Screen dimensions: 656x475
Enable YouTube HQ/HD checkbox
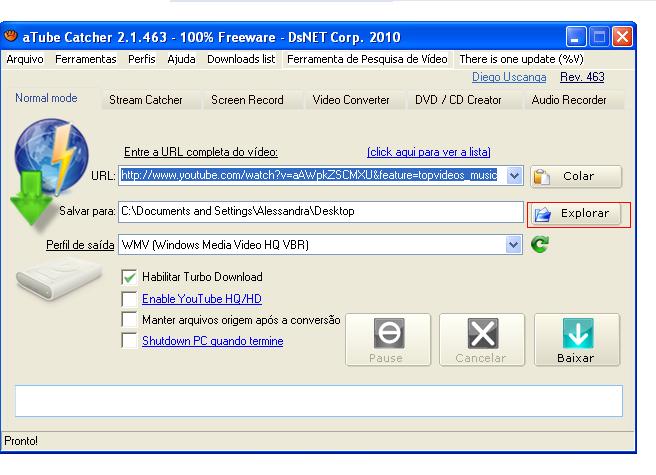(128, 299)
